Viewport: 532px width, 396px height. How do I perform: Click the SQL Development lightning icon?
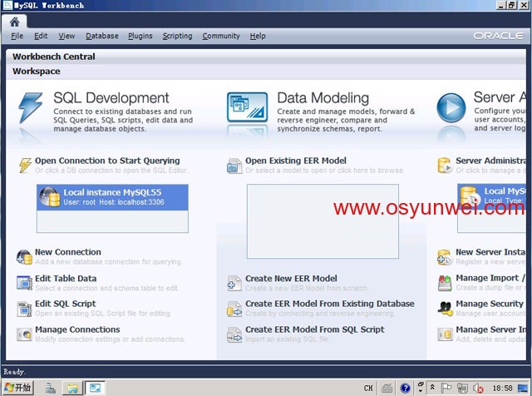pyautogui.click(x=31, y=108)
